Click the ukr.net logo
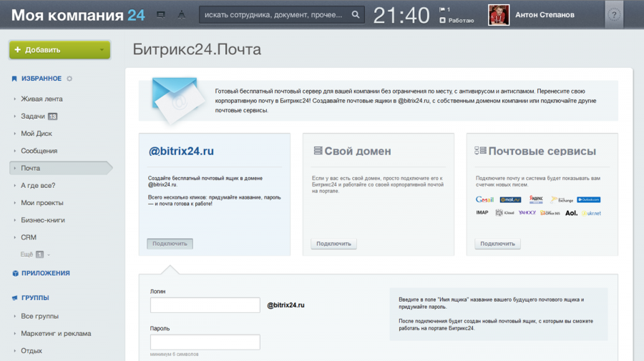This screenshot has width=644, height=361. [592, 213]
